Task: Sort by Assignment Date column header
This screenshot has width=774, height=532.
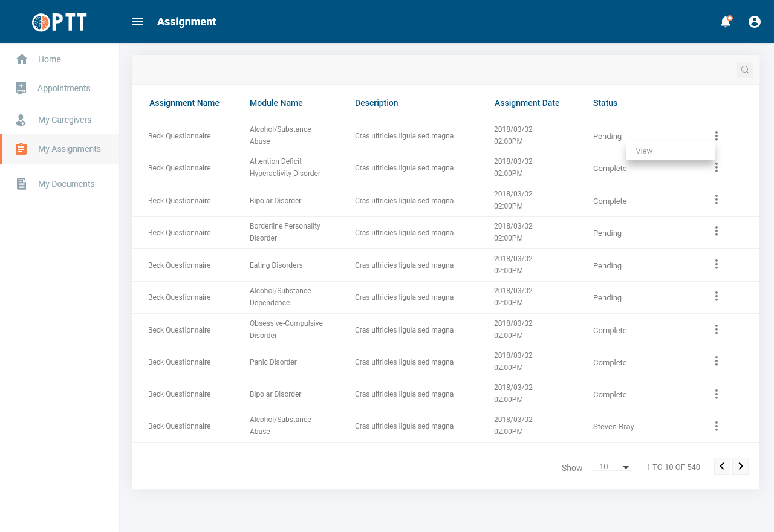Action: click(x=527, y=103)
